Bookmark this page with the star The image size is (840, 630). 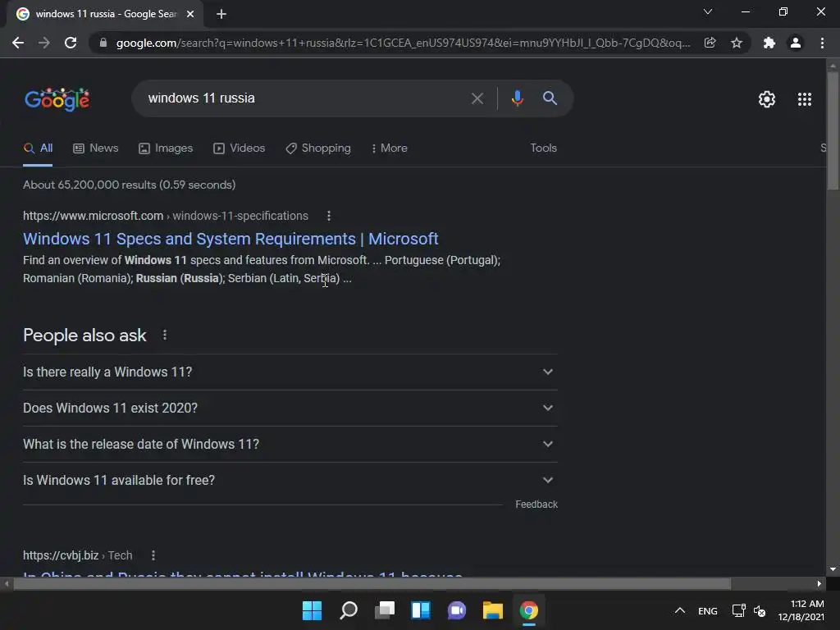(737, 43)
